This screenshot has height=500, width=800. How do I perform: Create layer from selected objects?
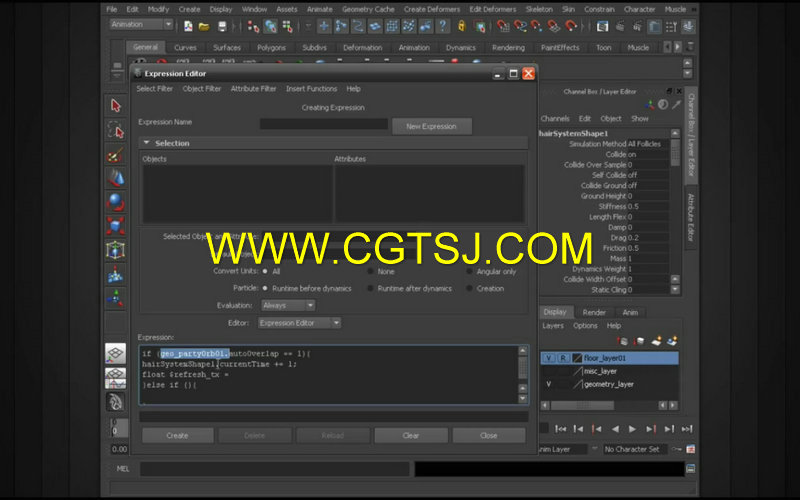coord(672,341)
